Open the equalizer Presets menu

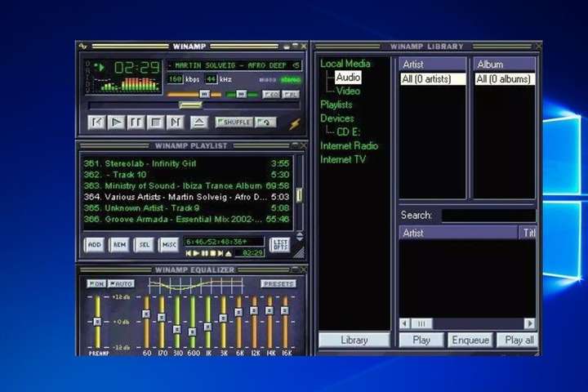click(278, 283)
